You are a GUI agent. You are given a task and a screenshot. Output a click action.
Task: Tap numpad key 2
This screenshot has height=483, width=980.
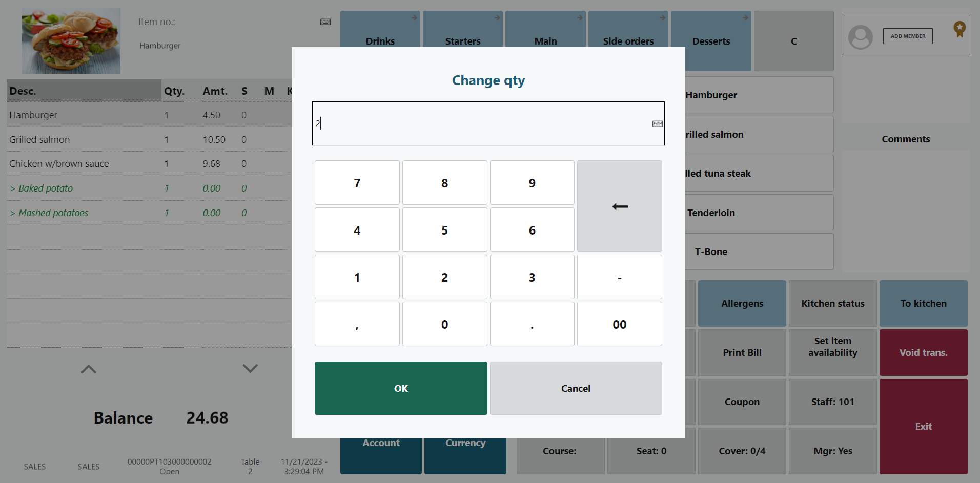tap(444, 277)
